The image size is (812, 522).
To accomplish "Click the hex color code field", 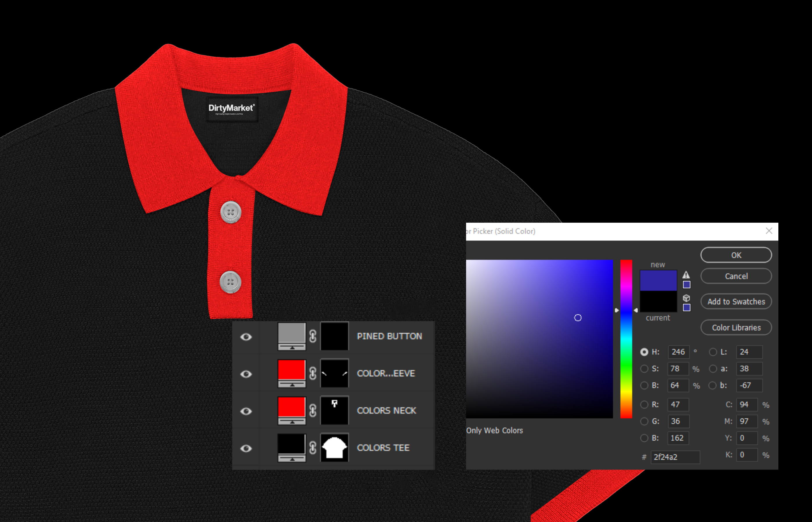I will (x=675, y=457).
